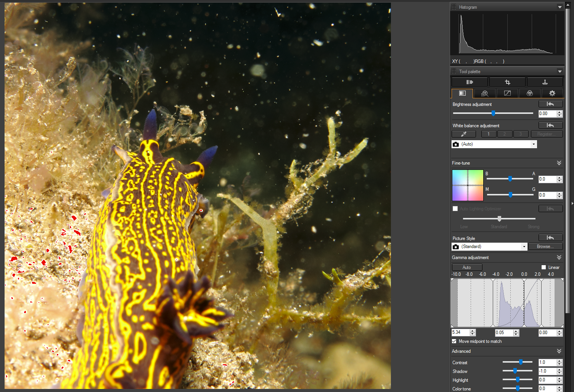This screenshot has height=392, width=574.
Task: Click the Contrast value input field
Action: coord(547,362)
